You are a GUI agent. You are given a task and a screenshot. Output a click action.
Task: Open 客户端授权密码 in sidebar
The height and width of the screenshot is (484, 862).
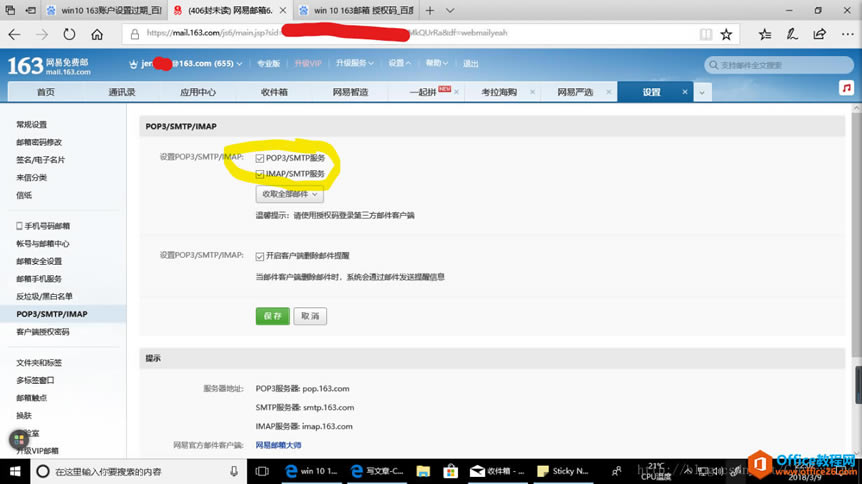tap(43, 332)
